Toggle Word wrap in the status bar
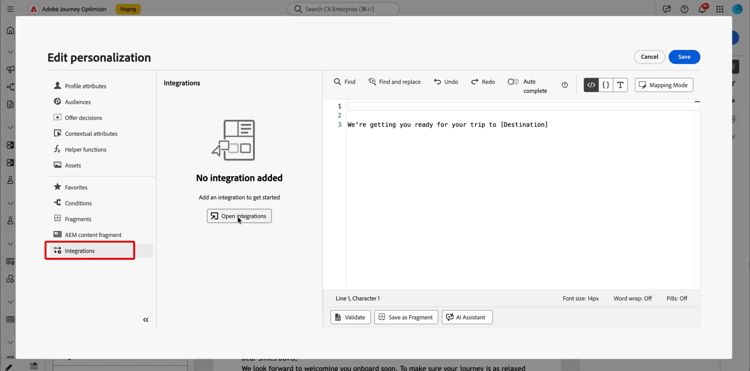Screen dimensions: 750x371 pos(632,298)
